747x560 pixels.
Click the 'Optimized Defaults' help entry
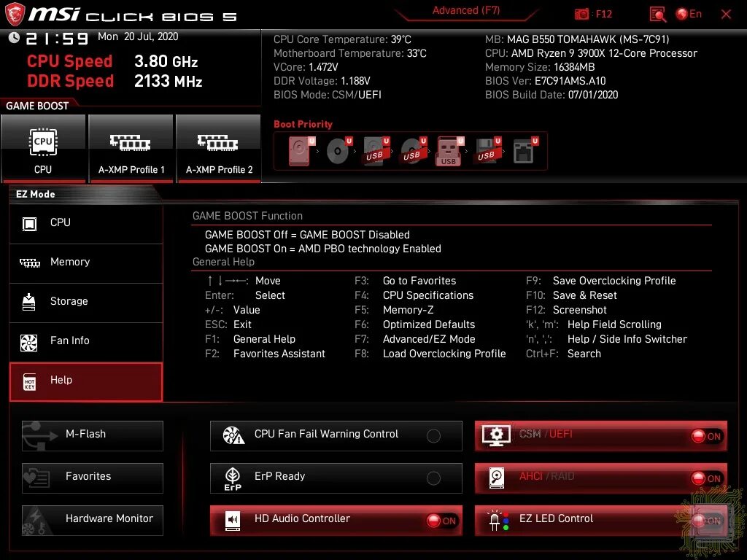click(429, 324)
